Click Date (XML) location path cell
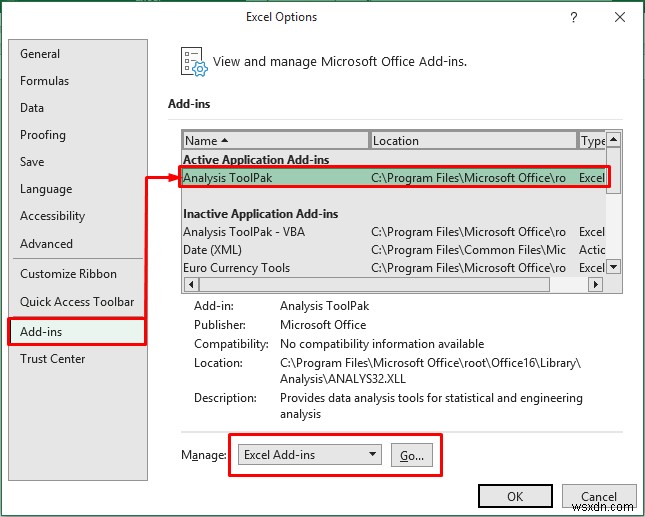The width and height of the screenshot is (645, 517). pyautogui.click(x=468, y=250)
